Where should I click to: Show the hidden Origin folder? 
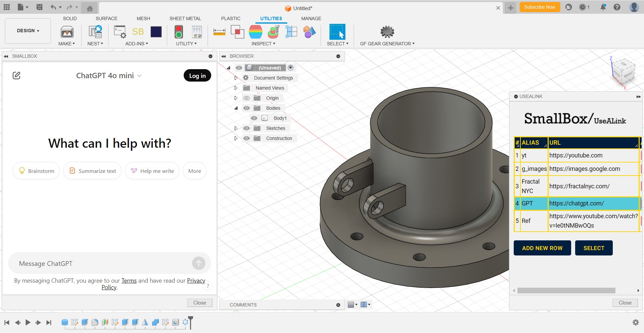tap(246, 98)
